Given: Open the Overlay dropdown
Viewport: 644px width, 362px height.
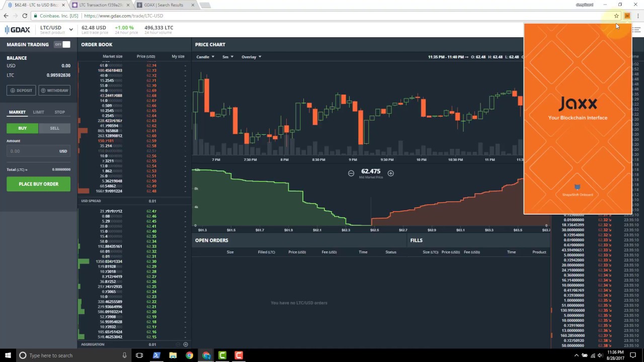Looking at the screenshot, I should [x=251, y=57].
